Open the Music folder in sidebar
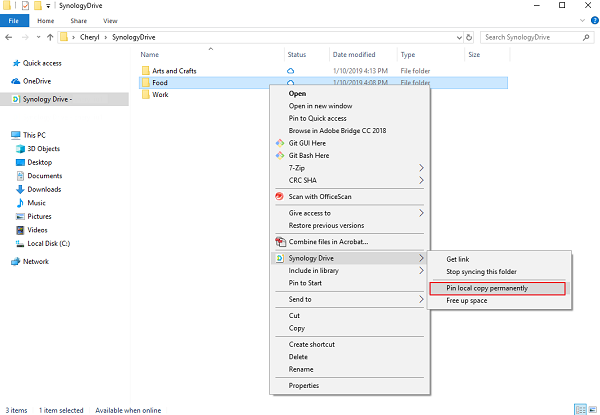Viewport: 600px width, 415px height. (36, 202)
